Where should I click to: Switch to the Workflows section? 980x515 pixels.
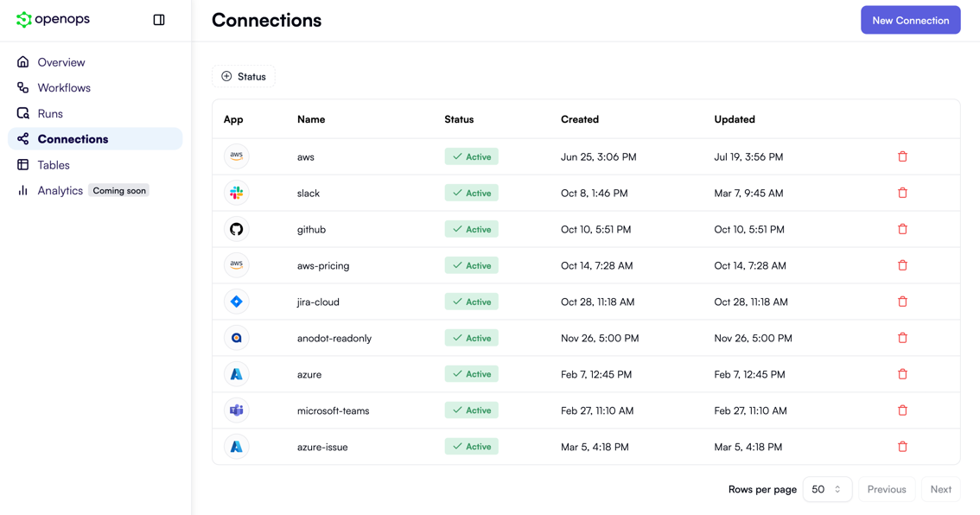[x=64, y=87]
